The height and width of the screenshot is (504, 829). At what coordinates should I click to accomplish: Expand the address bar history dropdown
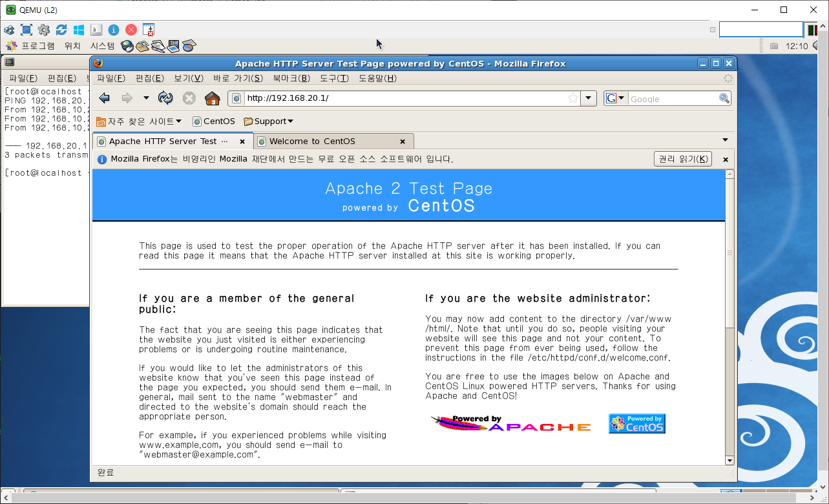[x=589, y=98]
